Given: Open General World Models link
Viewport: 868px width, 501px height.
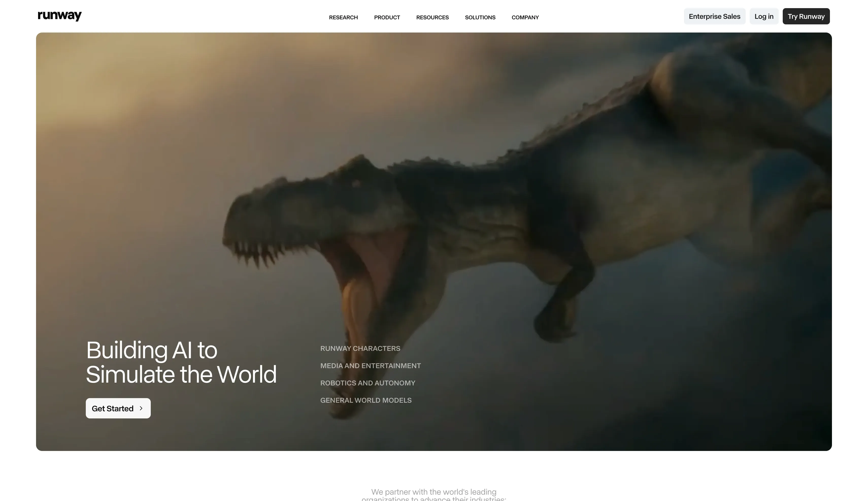Looking at the screenshot, I should [366, 400].
